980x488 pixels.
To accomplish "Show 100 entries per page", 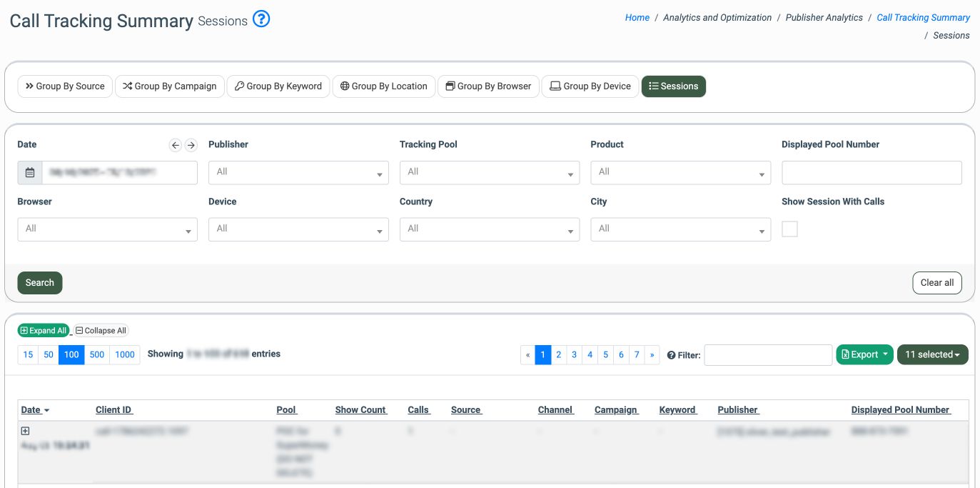I will [71, 354].
